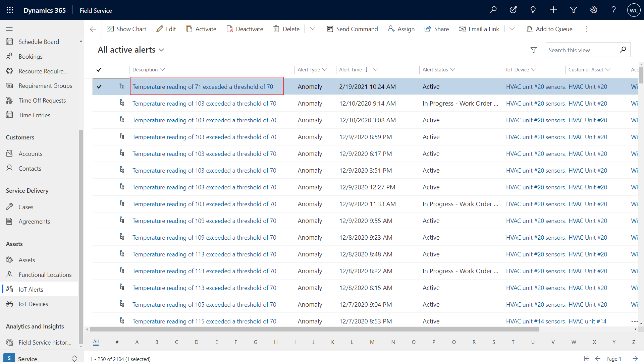
Task: Toggle the checkbox on first alert row
Action: 100,86
